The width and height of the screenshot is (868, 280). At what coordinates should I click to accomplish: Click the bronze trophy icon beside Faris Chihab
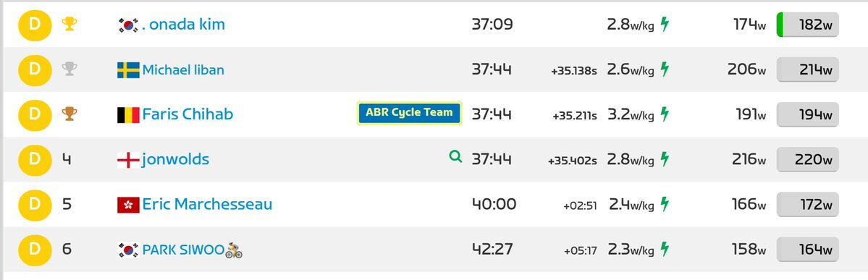tap(69, 114)
